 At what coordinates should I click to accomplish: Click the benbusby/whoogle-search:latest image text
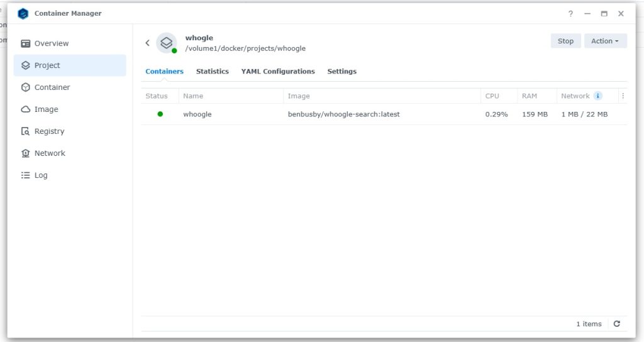(x=344, y=114)
